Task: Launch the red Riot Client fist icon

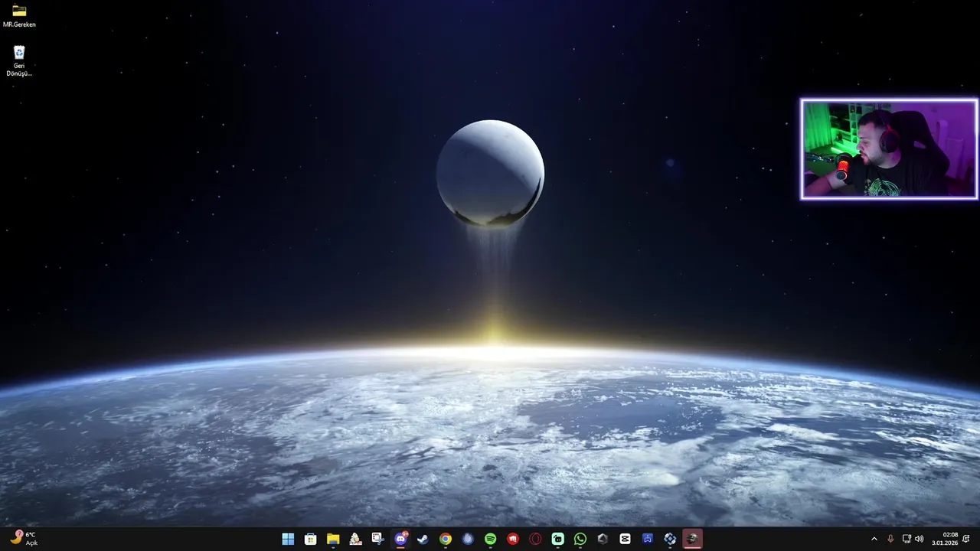Action: pyautogui.click(x=513, y=539)
